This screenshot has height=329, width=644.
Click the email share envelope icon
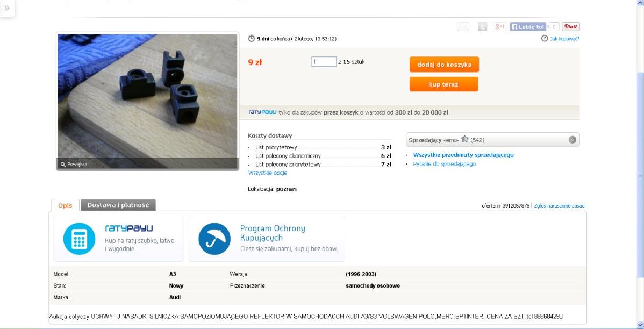pos(463,27)
